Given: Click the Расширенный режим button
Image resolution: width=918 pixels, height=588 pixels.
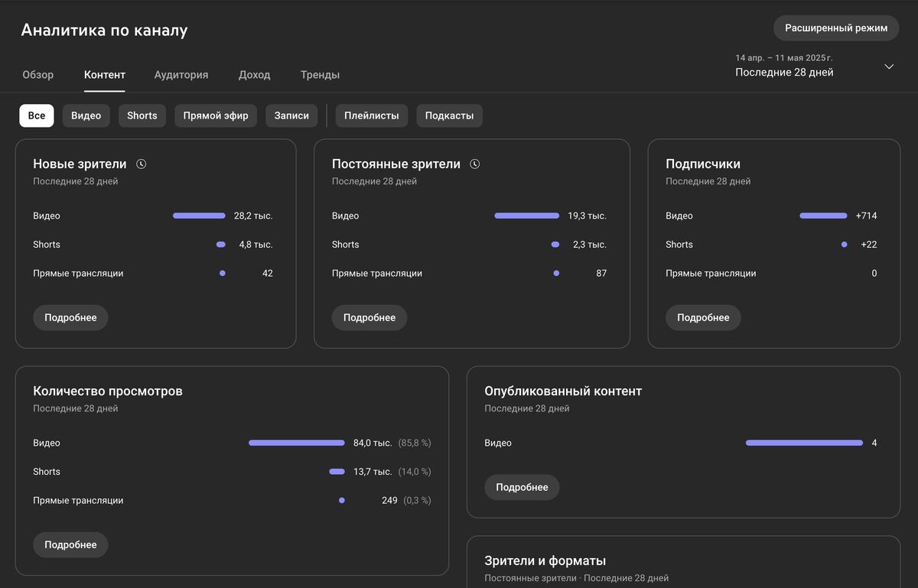Looking at the screenshot, I should pos(836,28).
